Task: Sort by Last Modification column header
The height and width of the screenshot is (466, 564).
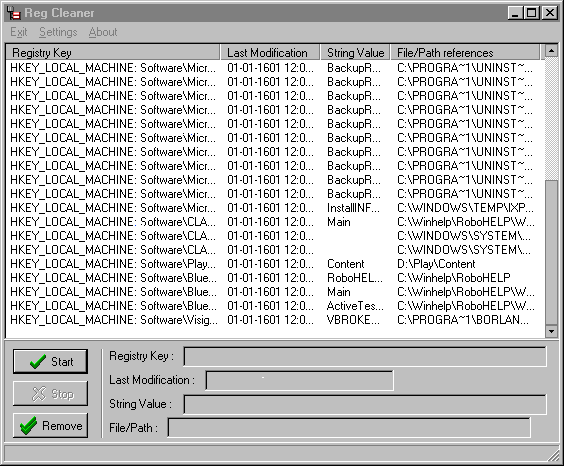Action: [x=270, y=53]
